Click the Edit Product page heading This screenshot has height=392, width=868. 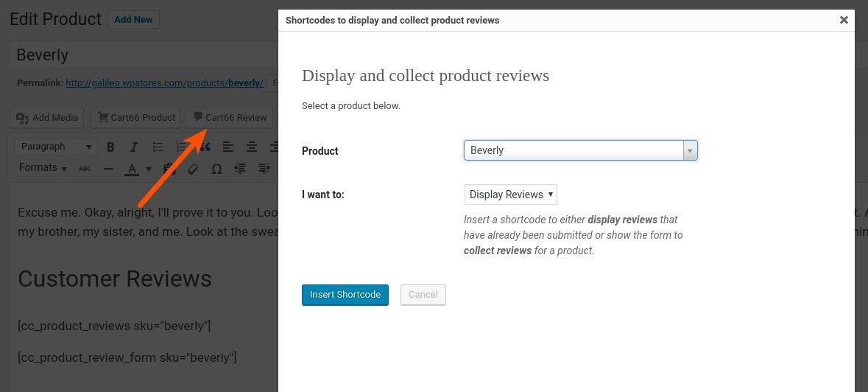55,19
